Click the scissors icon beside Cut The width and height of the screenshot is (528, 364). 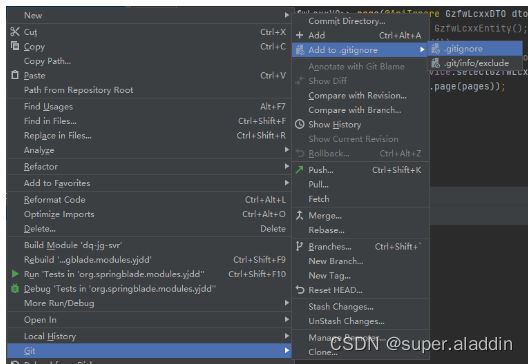pos(15,32)
